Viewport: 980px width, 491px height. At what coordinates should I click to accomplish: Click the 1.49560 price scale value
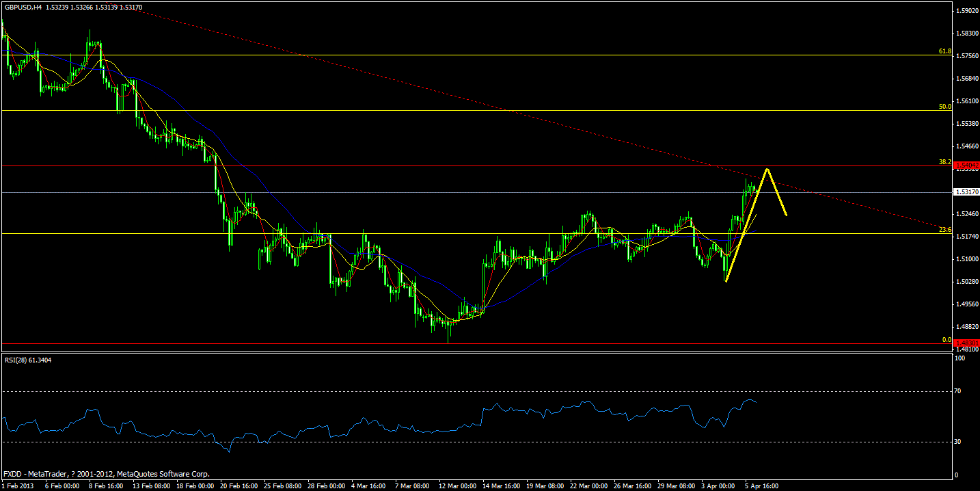968,304
